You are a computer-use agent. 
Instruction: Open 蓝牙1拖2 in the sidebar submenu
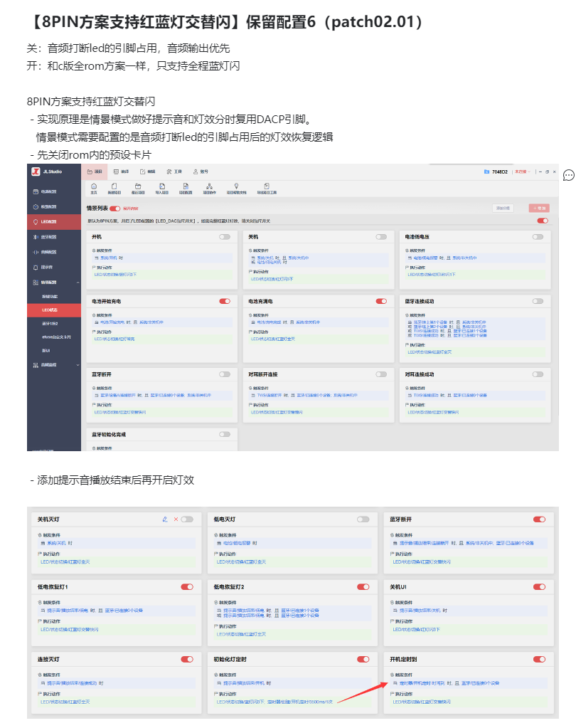[50, 324]
